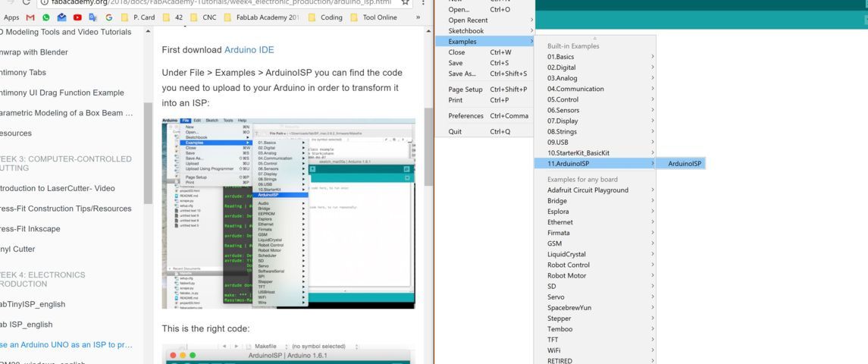The height and width of the screenshot is (364, 868).
Task: Open the Gmail bookmark icon
Action: [30, 17]
